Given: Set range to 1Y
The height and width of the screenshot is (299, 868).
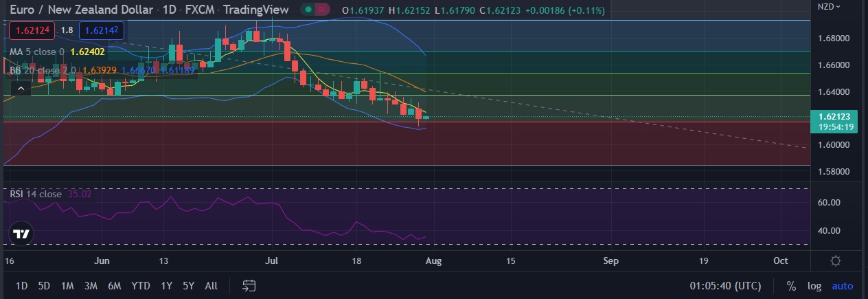Looking at the screenshot, I should tap(166, 285).
